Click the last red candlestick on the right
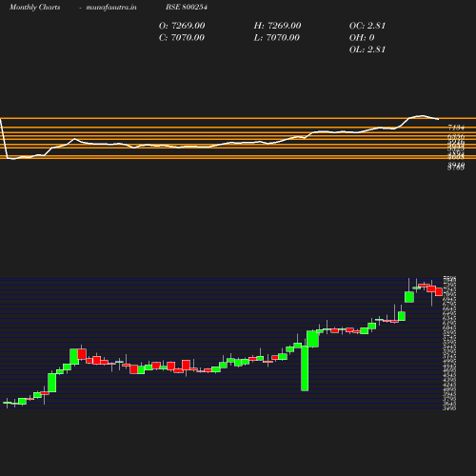Viewport: 476px width, 476px height. pyautogui.click(x=439, y=292)
